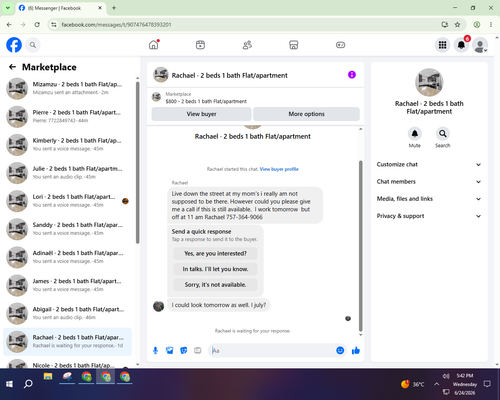Search in conversation using magnifier button
This screenshot has width=500, height=400.
tap(443, 134)
